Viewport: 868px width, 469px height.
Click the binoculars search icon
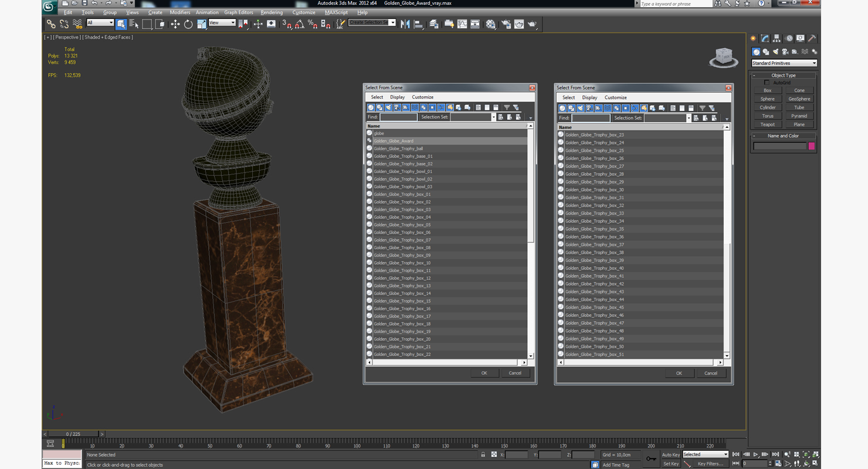pyautogui.click(x=718, y=4)
